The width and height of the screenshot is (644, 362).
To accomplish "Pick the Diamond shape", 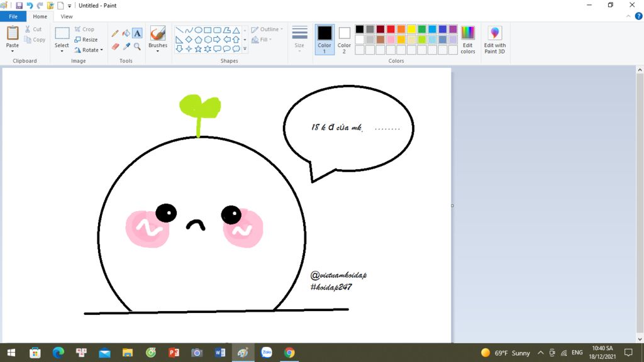I will click(x=189, y=40).
